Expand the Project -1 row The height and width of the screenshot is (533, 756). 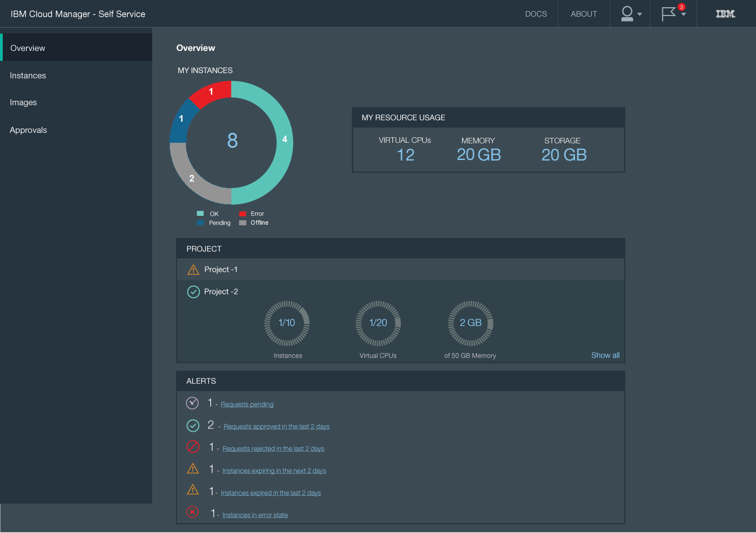click(x=221, y=270)
